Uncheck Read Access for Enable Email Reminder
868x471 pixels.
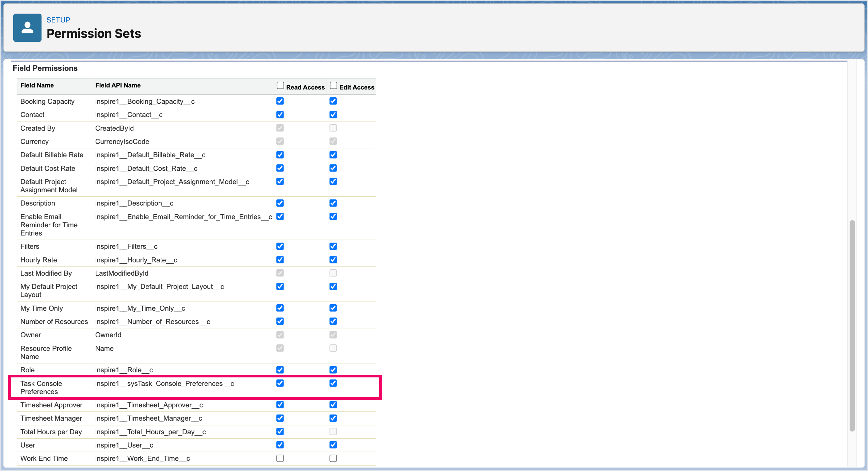click(280, 216)
